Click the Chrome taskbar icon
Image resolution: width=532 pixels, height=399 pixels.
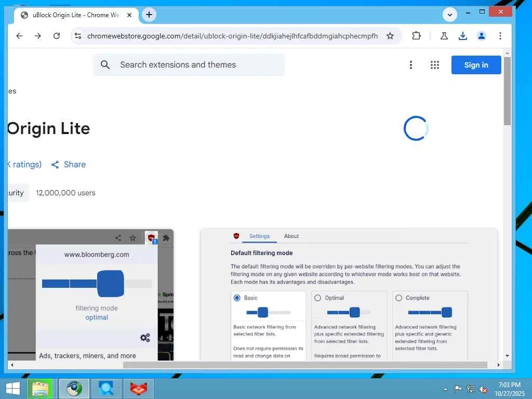(74, 389)
